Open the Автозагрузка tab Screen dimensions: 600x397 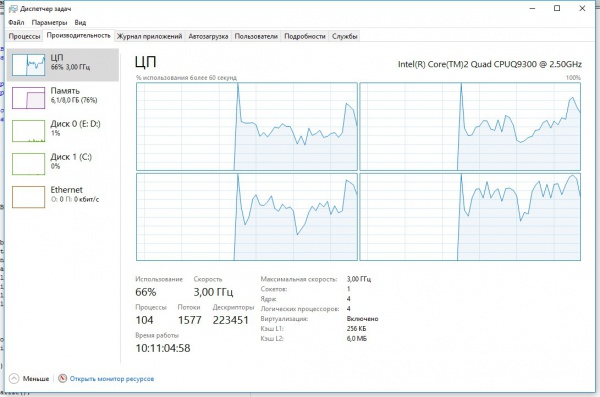(x=208, y=36)
